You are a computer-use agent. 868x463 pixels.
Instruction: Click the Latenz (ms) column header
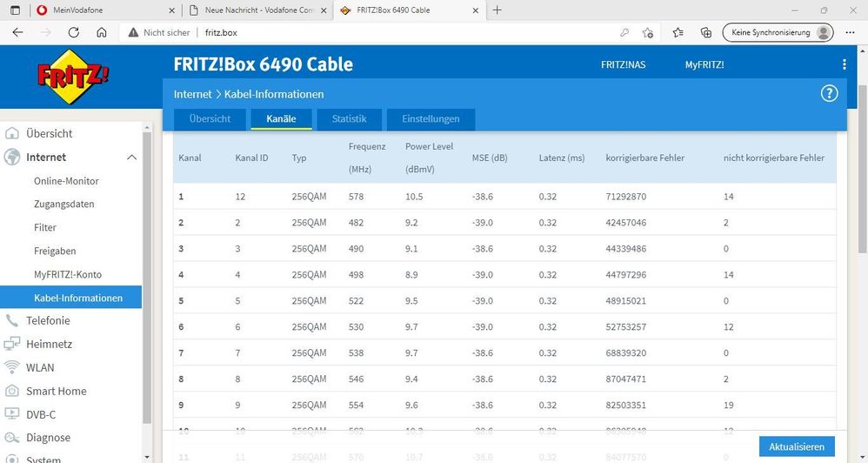click(x=561, y=158)
